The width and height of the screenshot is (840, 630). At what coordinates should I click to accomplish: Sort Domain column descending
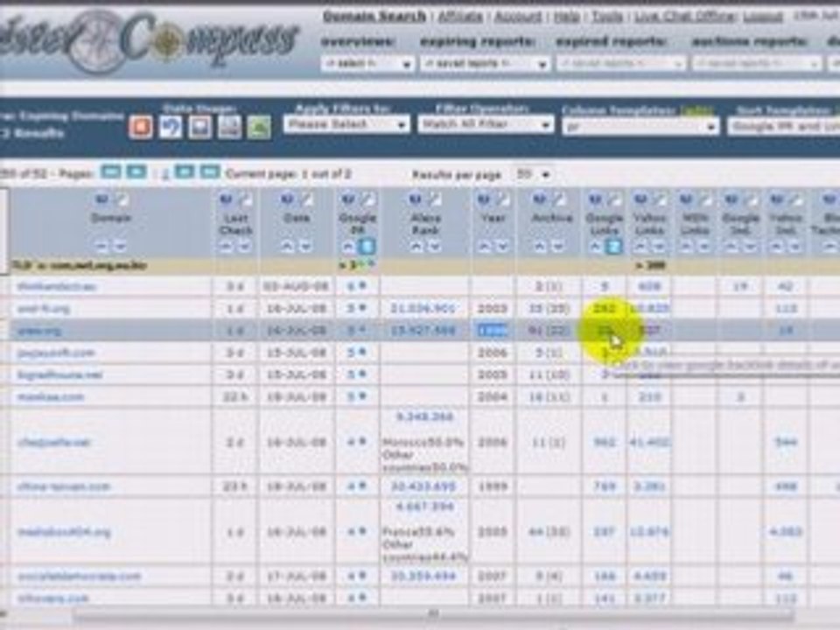point(121,247)
